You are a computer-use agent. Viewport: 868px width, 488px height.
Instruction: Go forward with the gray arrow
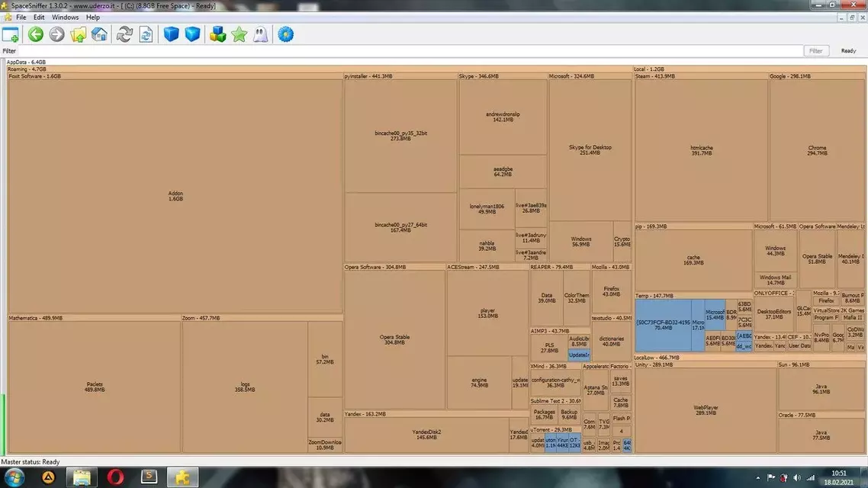[56, 34]
